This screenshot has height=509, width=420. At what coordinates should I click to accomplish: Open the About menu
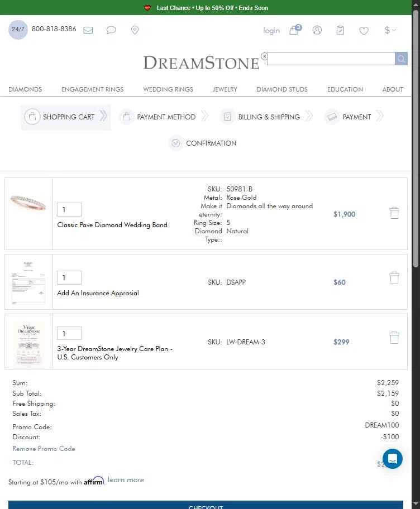pos(393,89)
